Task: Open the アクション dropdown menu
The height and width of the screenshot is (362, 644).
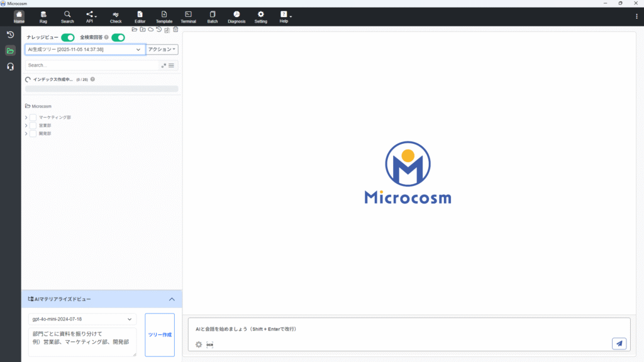Action: [163, 49]
